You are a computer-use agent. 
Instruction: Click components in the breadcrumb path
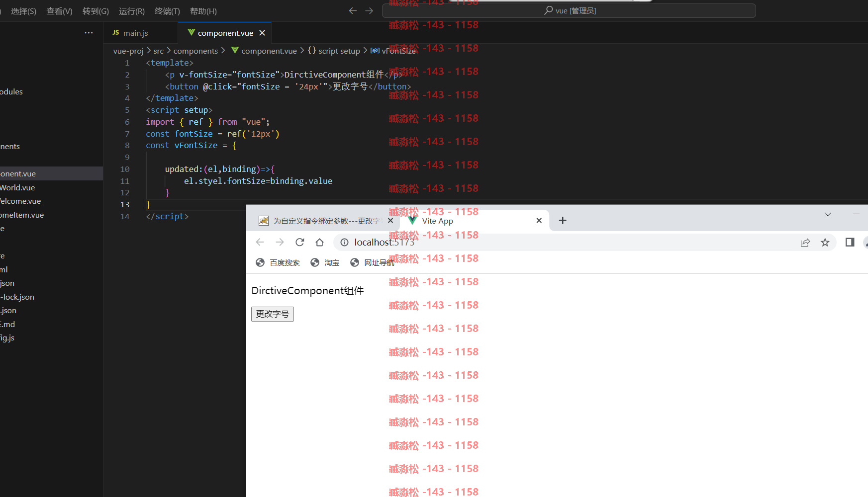point(195,51)
